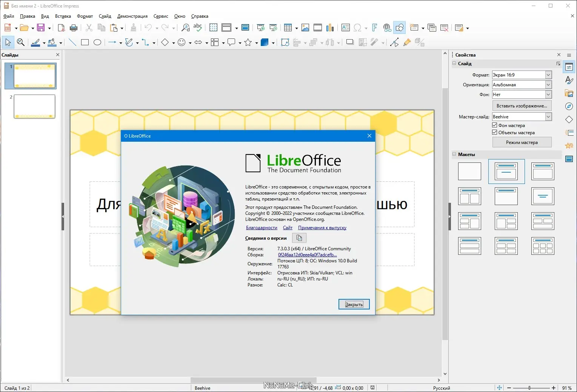Open the dropdown arrow beside Save icon
This screenshot has width=577, height=392.
click(49, 28)
